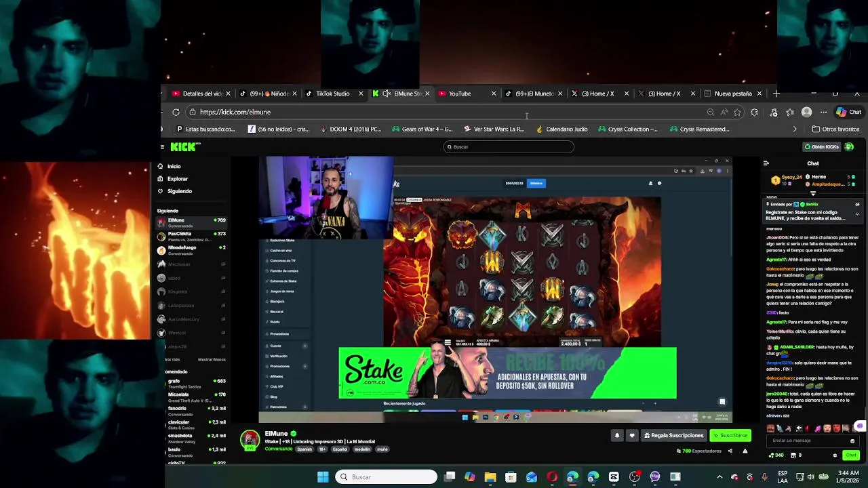This screenshot has height=488, width=868.
Task: Show hidden system tray icons
Action: point(719,477)
